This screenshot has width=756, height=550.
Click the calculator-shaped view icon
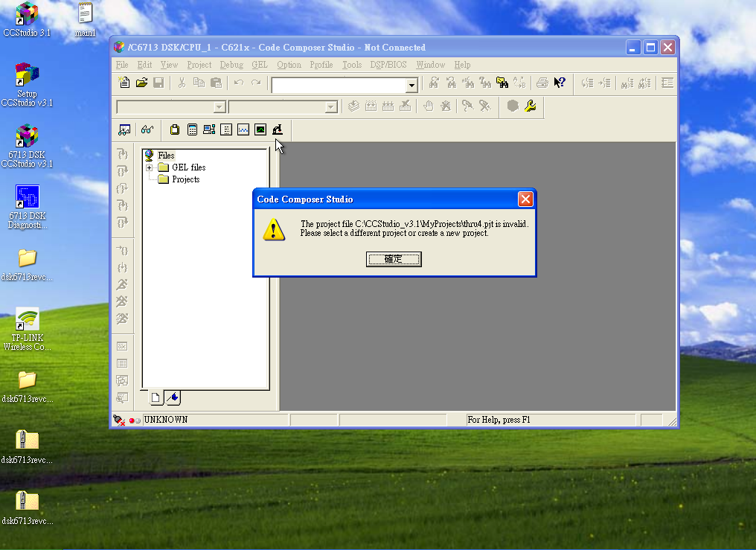pyautogui.click(x=193, y=129)
